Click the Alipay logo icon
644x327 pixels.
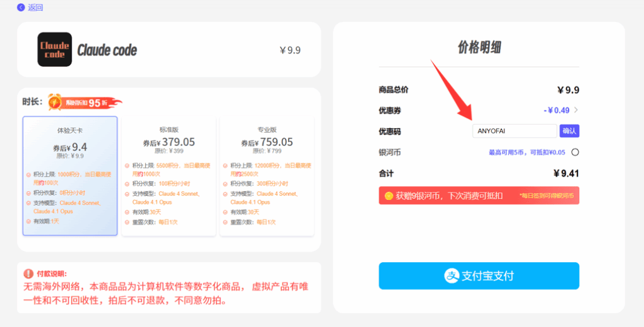click(452, 275)
